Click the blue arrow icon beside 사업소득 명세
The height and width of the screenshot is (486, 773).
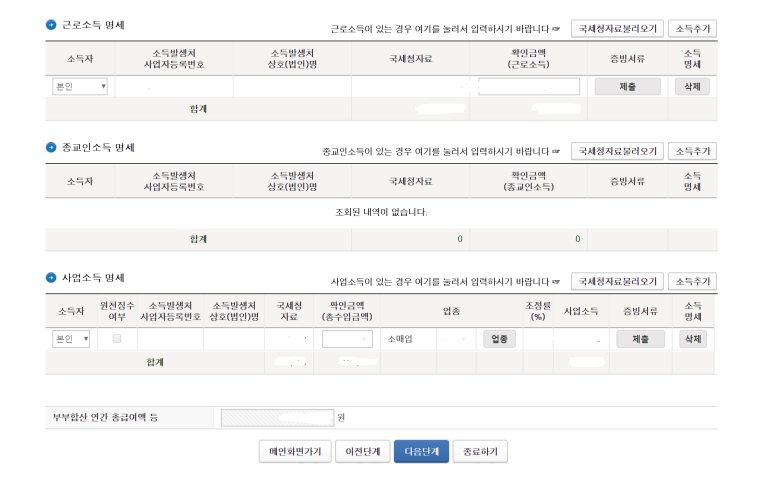click(51, 278)
